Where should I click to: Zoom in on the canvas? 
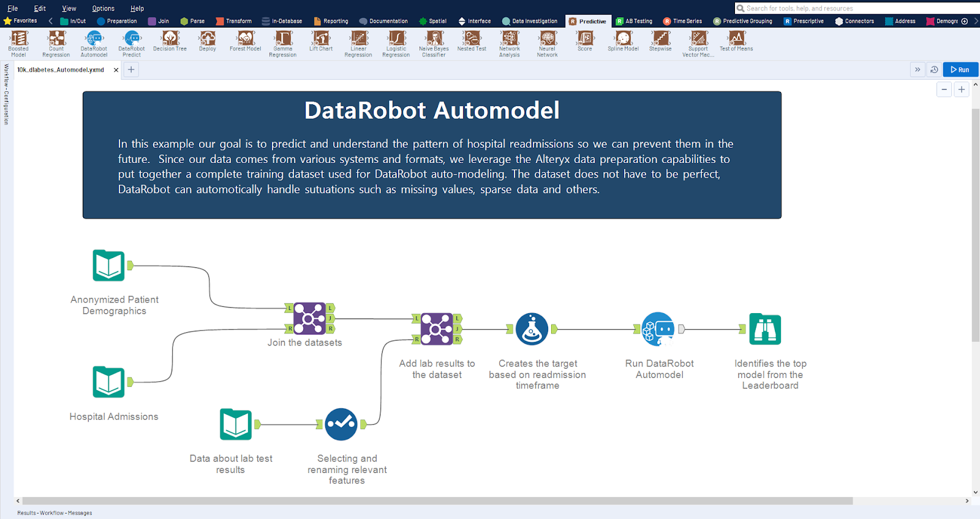[962, 89]
